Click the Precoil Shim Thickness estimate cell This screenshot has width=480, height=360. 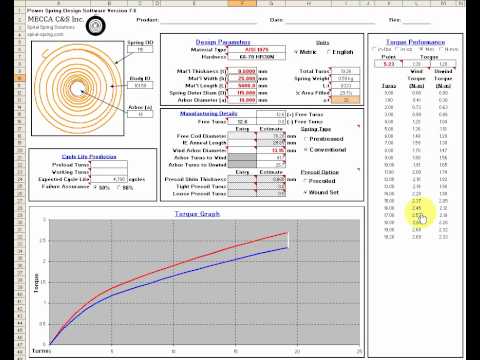coord(271,179)
